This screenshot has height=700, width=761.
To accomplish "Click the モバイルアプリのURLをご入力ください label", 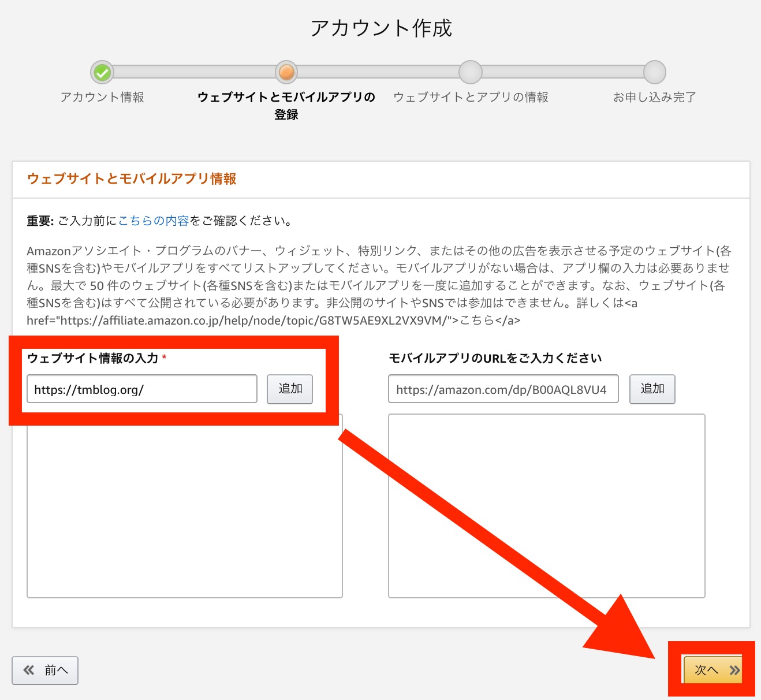I will 495,358.
